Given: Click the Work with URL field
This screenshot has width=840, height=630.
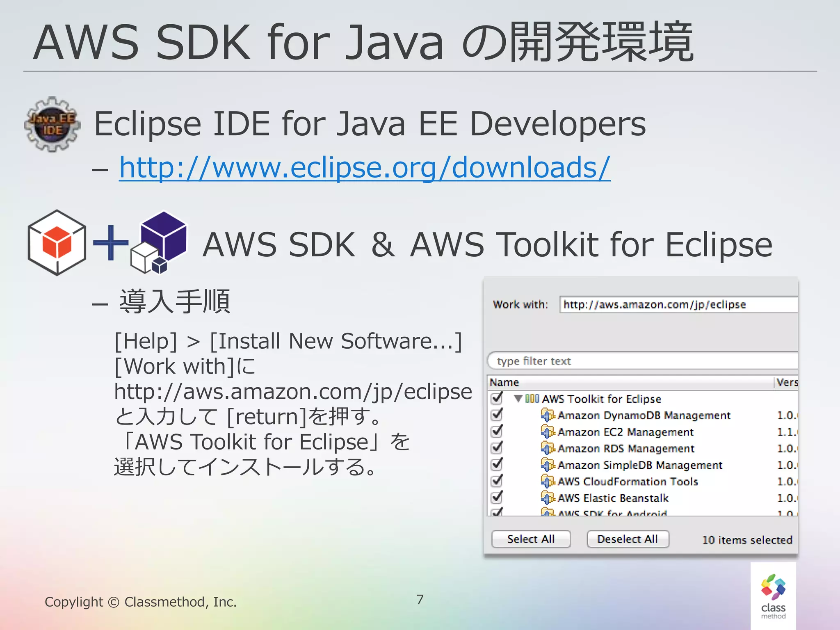Looking at the screenshot, I should [679, 305].
